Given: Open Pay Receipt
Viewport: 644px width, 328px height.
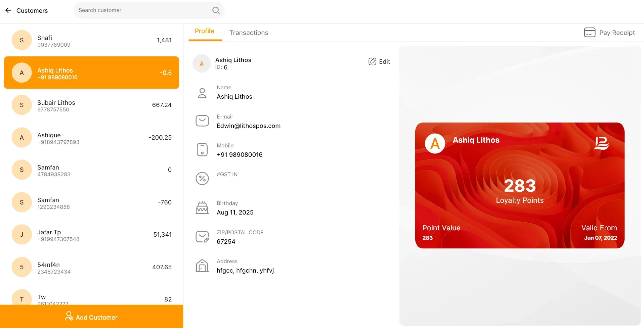Looking at the screenshot, I should coord(609,33).
